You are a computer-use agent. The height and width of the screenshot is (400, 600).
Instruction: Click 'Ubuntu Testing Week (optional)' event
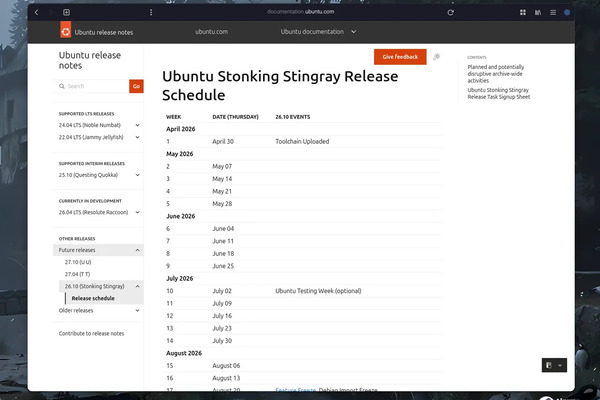point(318,291)
